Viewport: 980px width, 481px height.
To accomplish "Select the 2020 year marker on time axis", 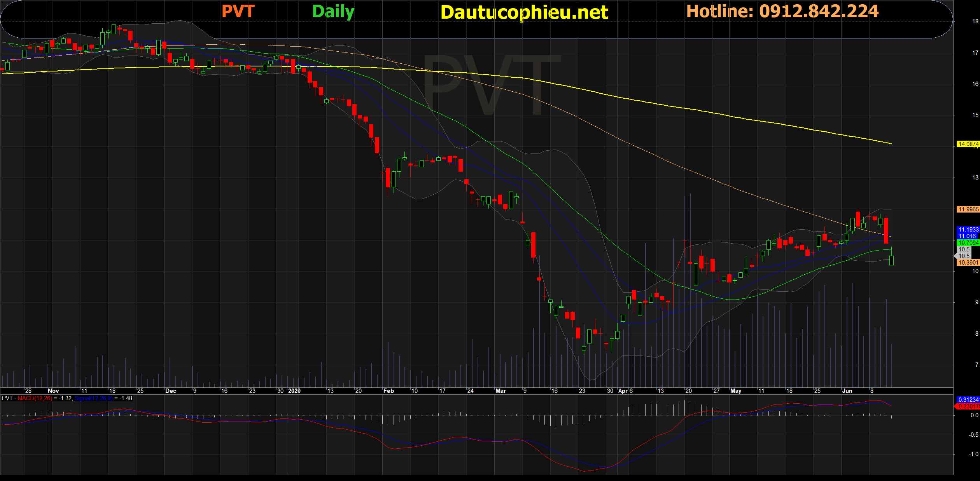I will point(294,391).
